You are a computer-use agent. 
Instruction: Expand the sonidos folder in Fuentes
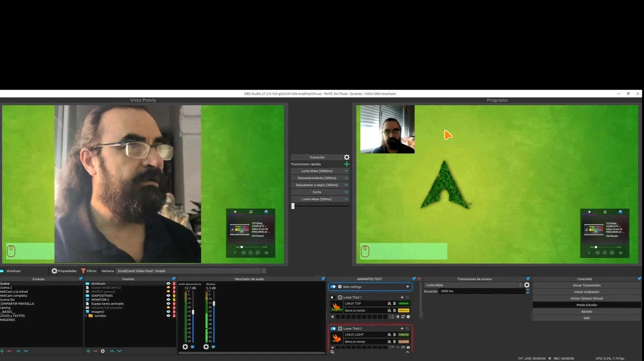point(86,315)
